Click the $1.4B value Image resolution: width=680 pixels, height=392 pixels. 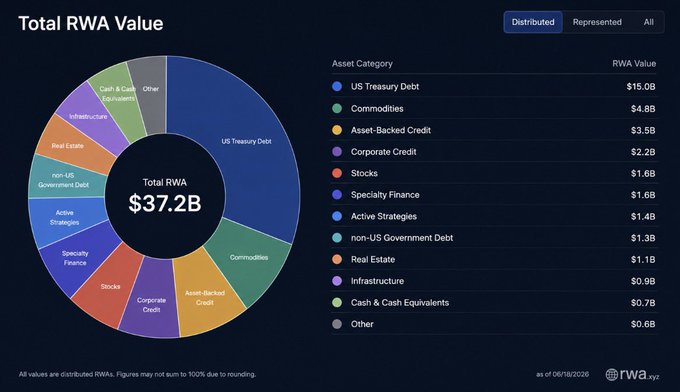pyautogui.click(x=643, y=216)
